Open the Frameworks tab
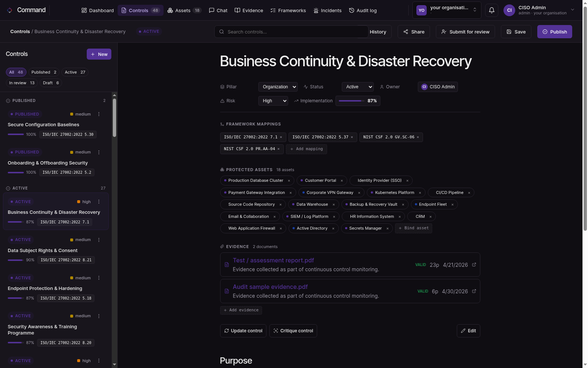Image resolution: width=588 pixels, height=368 pixels. click(288, 10)
